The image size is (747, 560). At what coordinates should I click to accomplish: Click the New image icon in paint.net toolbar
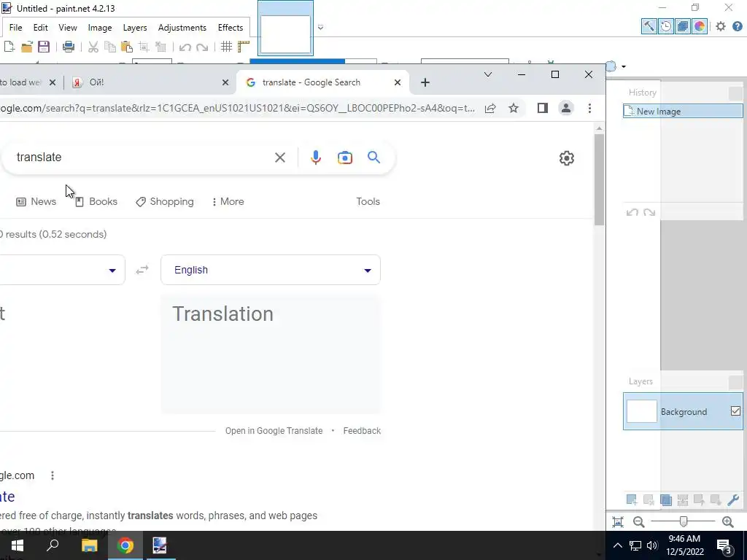[9, 47]
